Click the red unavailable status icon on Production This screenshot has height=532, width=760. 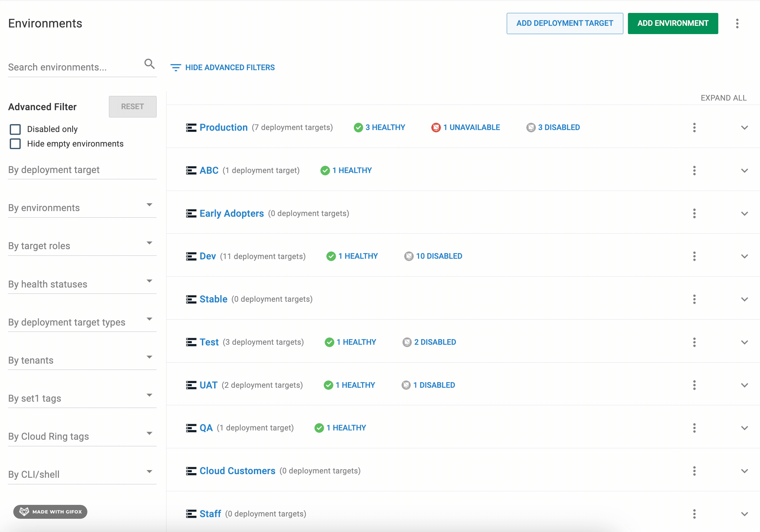coord(436,127)
